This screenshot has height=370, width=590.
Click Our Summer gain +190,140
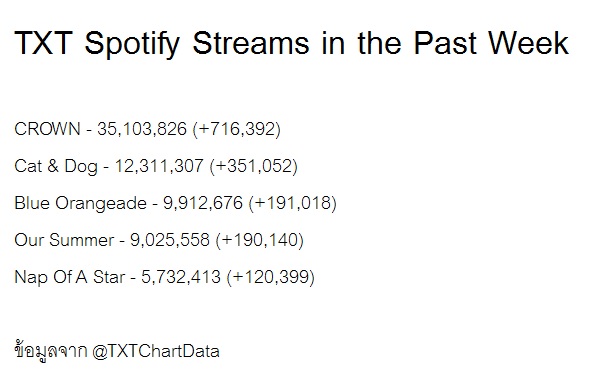pos(260,240)
